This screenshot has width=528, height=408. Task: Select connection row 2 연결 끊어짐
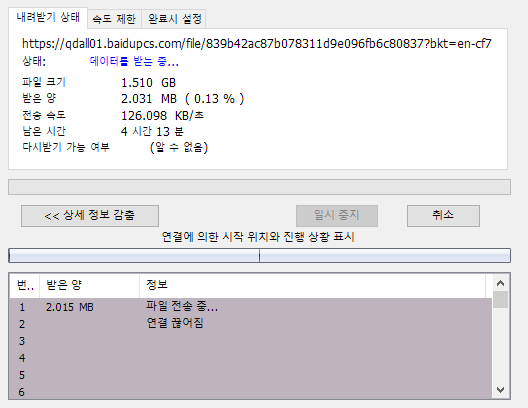click(251, 324)
